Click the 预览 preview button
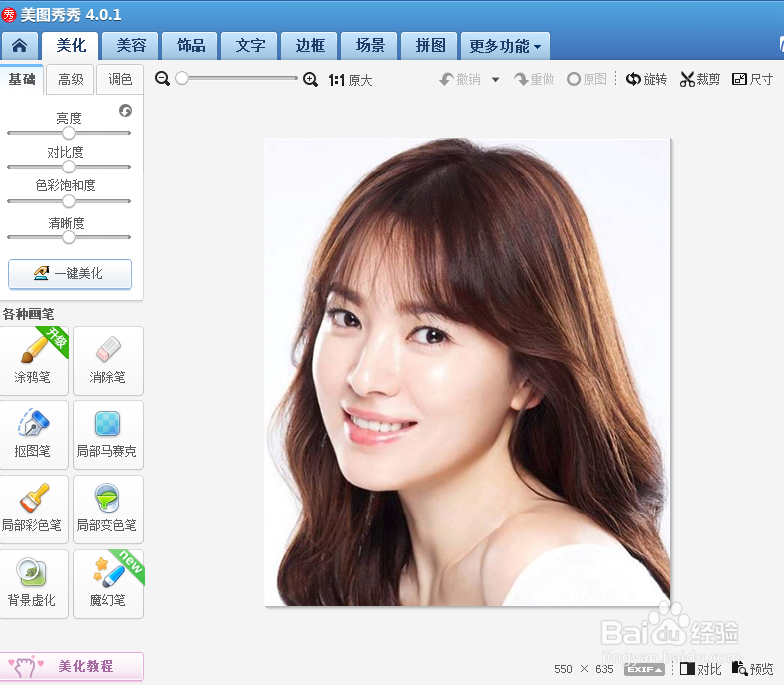Screen dimensions: 784x685 (752, 668)
